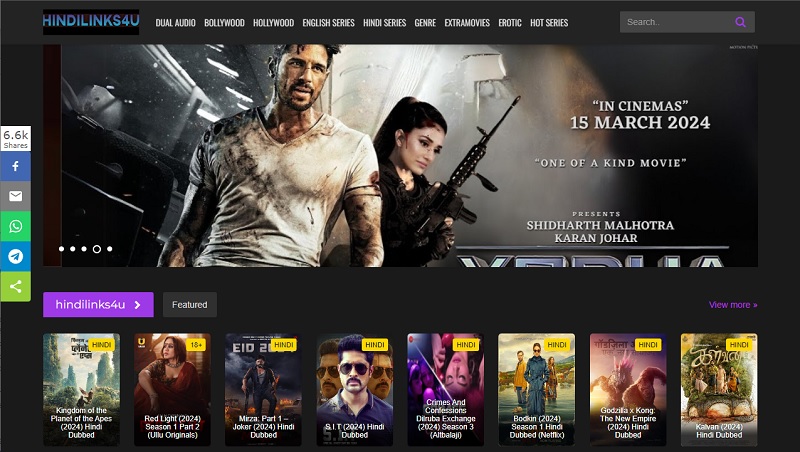Click HINDI badge on Kingdom of Apes card
This screenshot has width=800, height=452.
[x=102, y=345]
